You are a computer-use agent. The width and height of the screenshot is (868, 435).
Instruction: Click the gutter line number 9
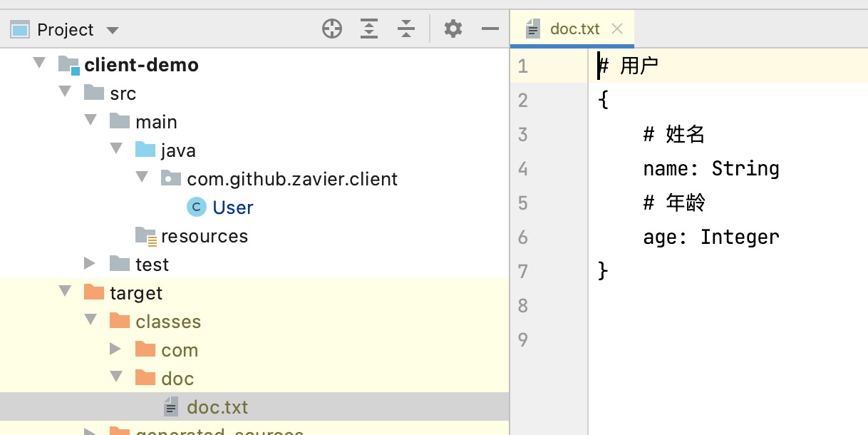pos(523,339)
